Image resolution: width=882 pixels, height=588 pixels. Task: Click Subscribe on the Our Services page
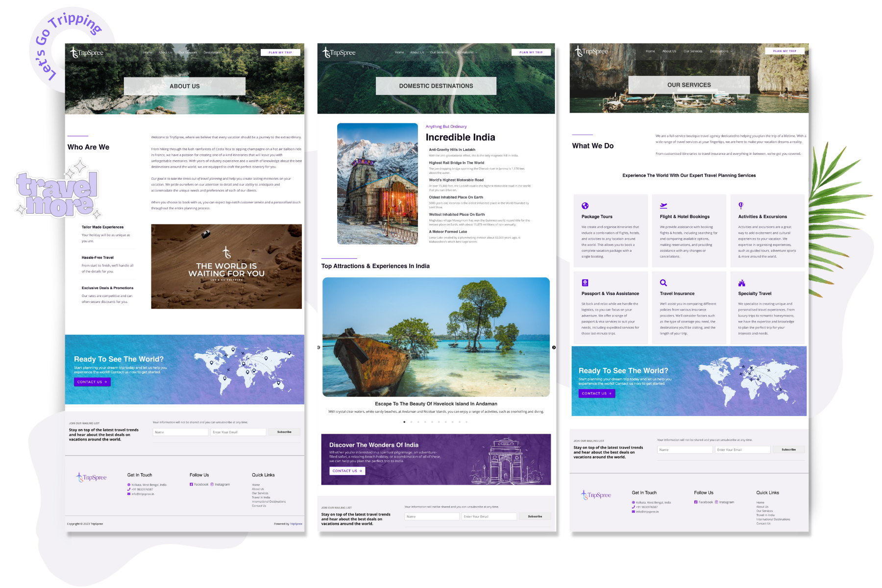point(789,449)
